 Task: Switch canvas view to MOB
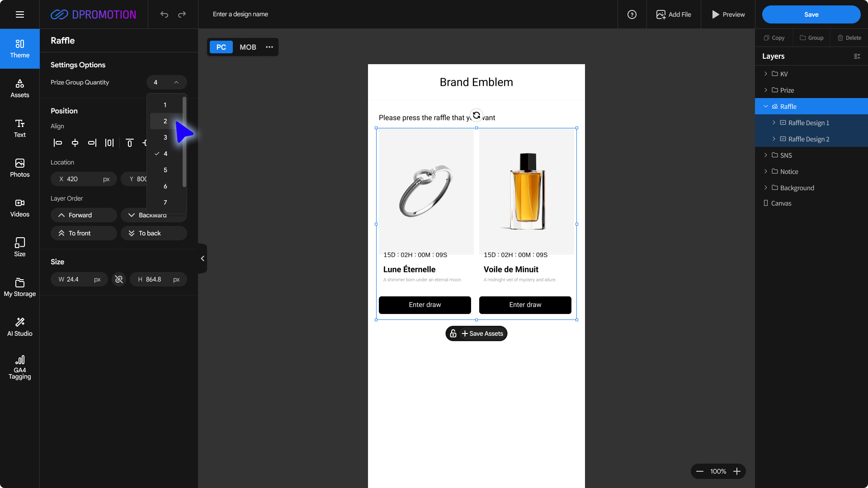click(x=248, y=47)
